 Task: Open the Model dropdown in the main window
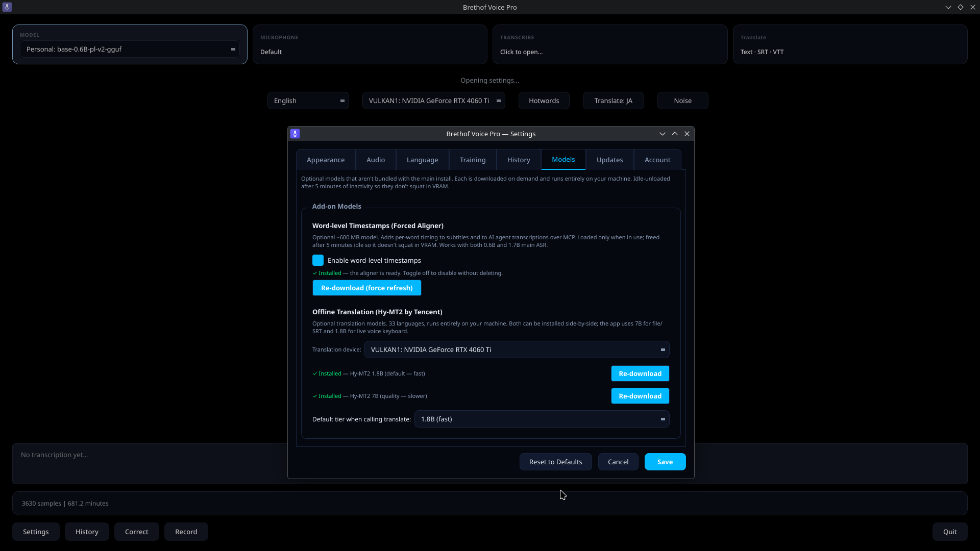(130, 49)
